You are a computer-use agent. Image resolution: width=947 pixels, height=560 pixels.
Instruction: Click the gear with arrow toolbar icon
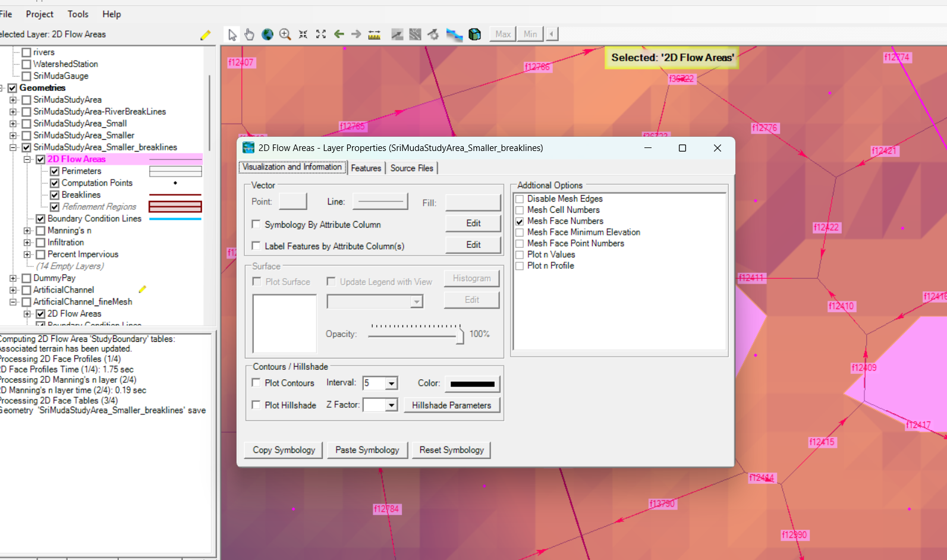(433, 34)
